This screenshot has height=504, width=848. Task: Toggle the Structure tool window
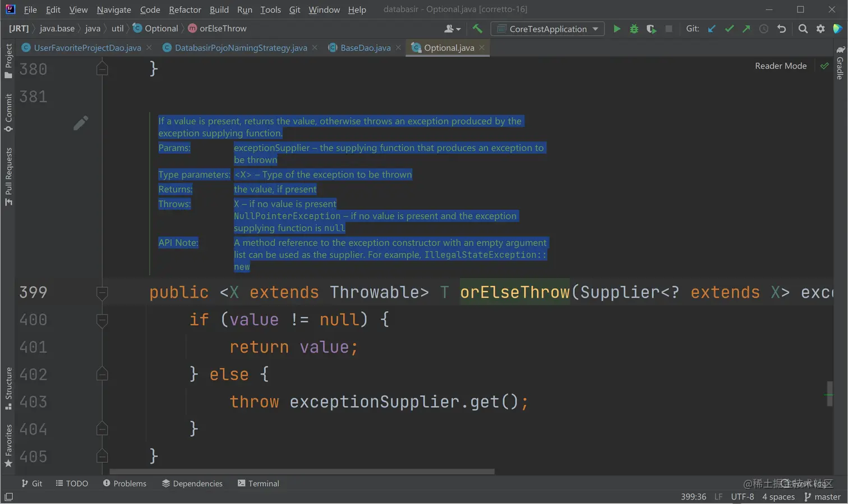[x=8, y=388]
